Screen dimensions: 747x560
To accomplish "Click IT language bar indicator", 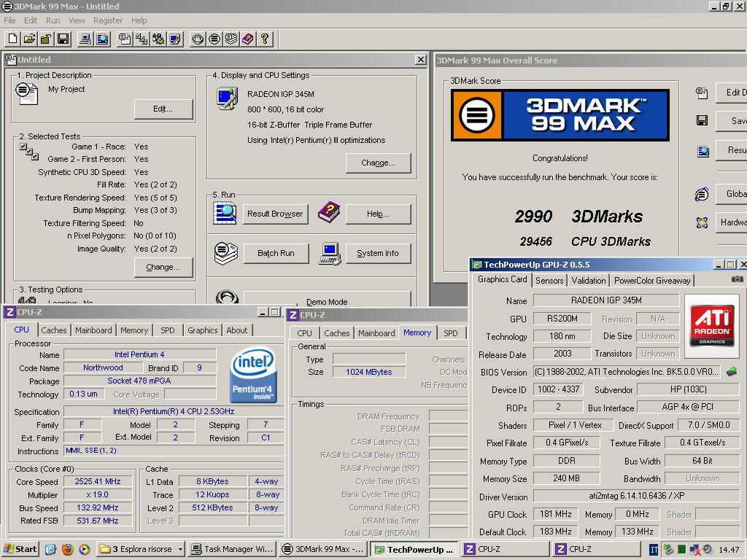I will (x=654, y=550).
